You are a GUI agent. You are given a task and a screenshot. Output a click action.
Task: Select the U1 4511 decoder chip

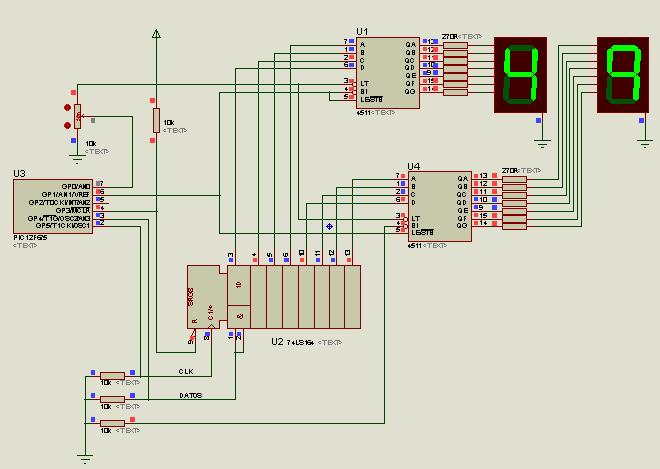pos(388,73)
